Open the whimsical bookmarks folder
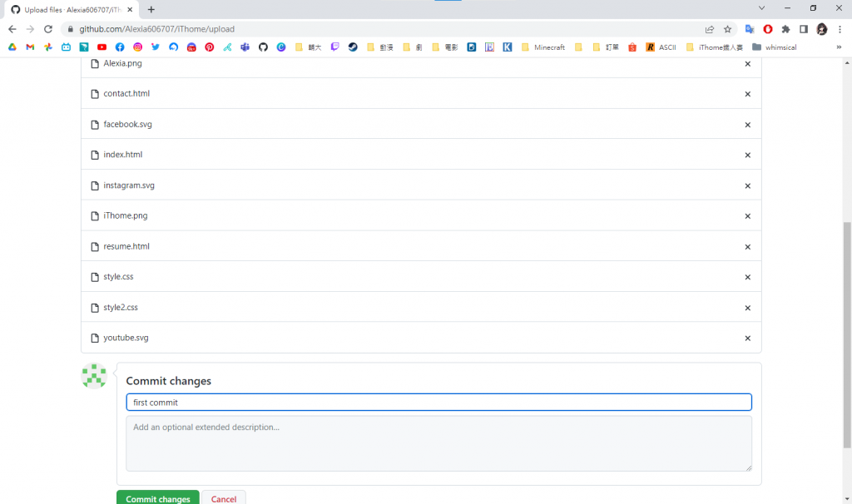This screenshot has height=504, width=852. 775,47
